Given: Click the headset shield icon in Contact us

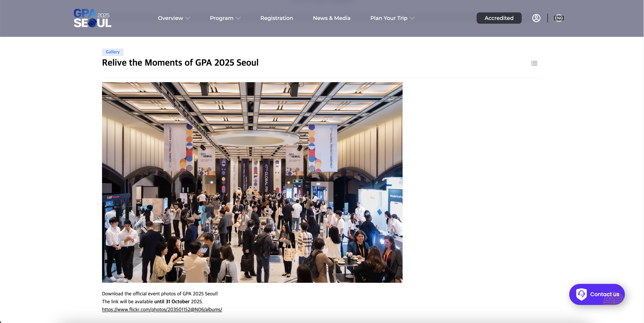Looking at the screenshot, I should tap(581, 294).
